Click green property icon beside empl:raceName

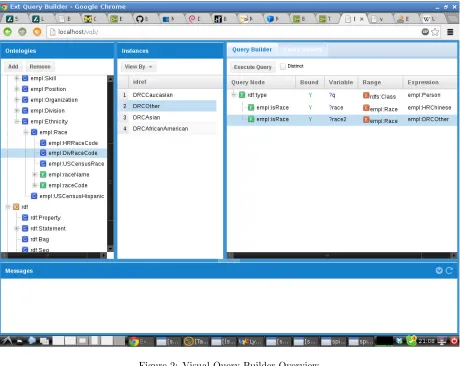[43, 174]
